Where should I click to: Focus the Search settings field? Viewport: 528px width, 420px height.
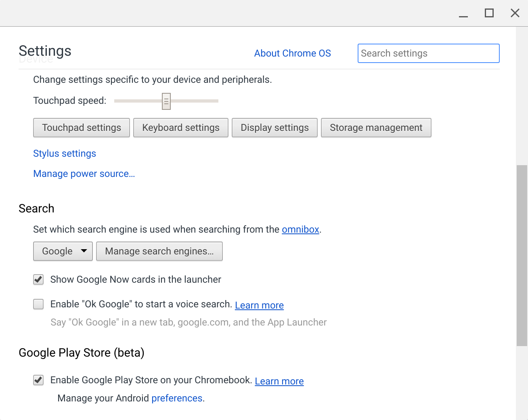click(x=429, y=53)
